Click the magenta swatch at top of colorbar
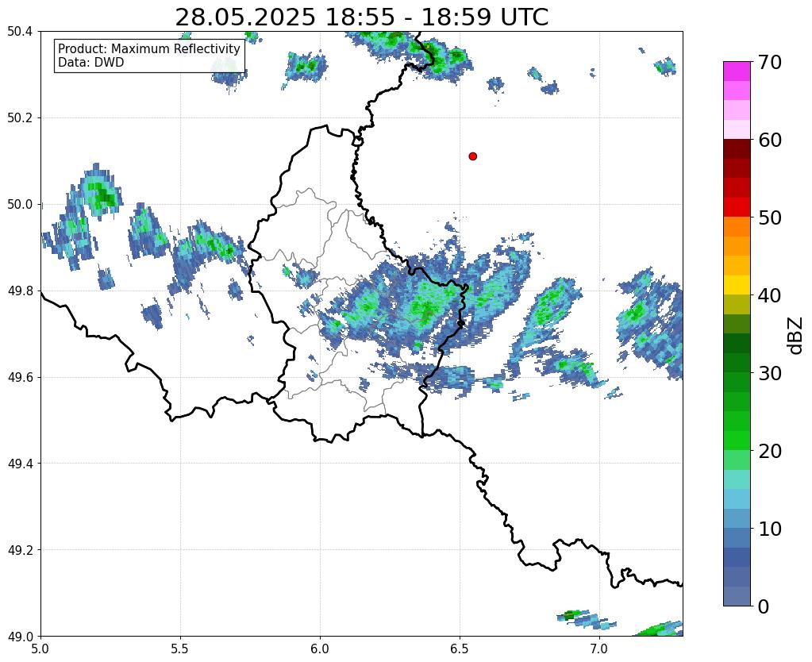812x662 pixels. [x=737, y=71]
